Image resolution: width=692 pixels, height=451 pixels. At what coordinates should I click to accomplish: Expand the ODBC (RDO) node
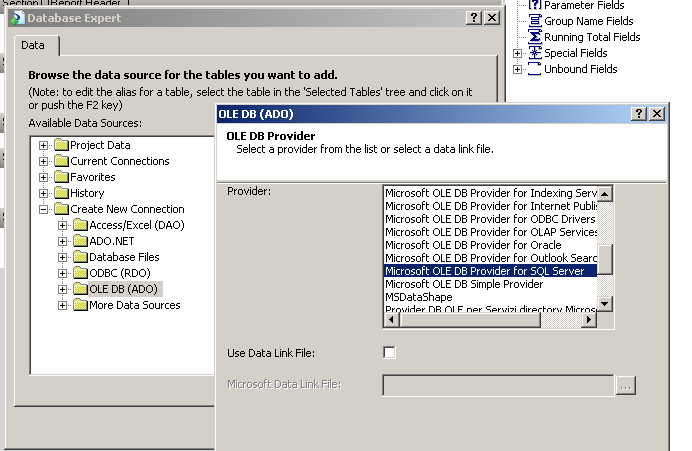pyautogui.click(x=62, y=273)
